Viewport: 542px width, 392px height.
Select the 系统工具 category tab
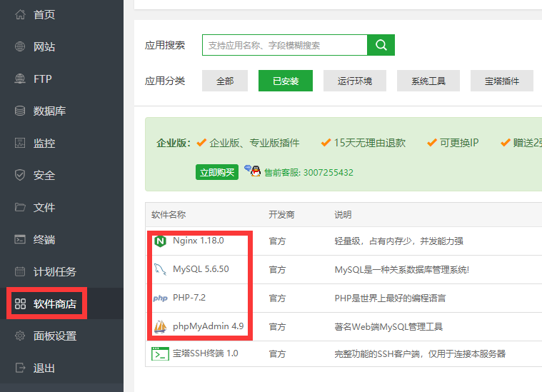[428, 81]
